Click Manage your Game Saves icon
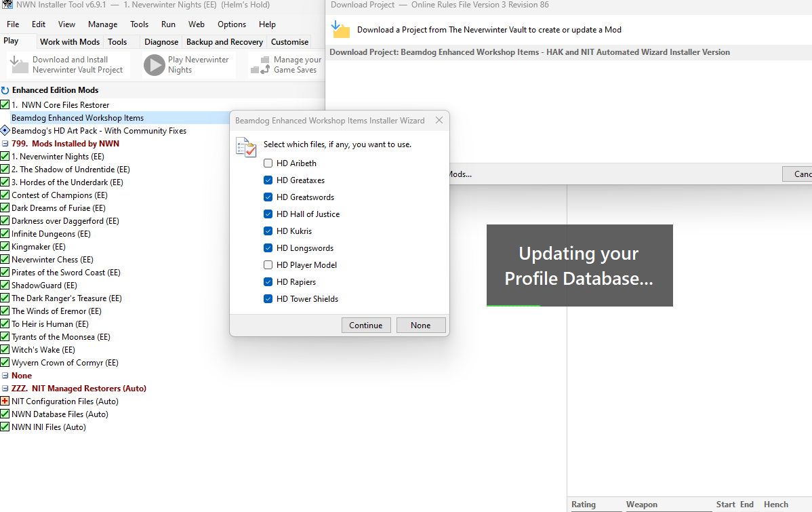Image resolution: width=812 pixels, height=512 pixels. (x=260, y=65)
